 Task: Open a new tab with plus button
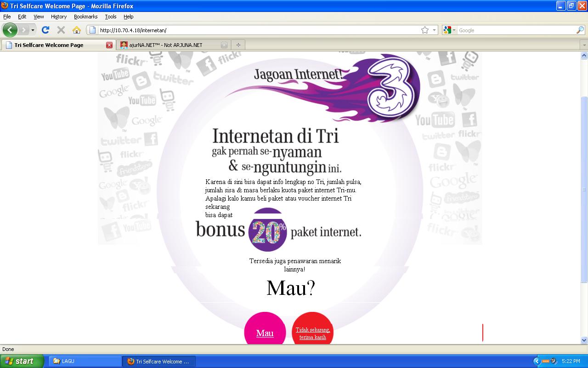tap(238, 45)
